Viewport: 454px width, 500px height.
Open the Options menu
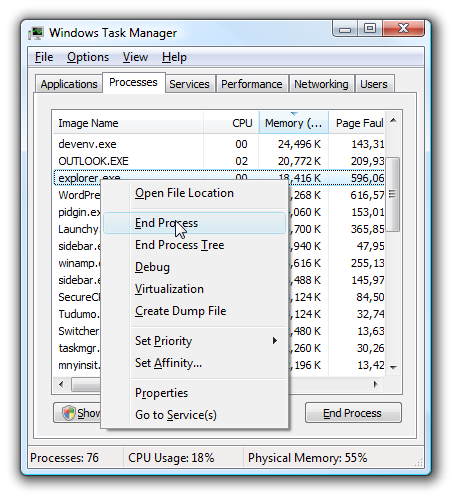click(x=88, y=57)
